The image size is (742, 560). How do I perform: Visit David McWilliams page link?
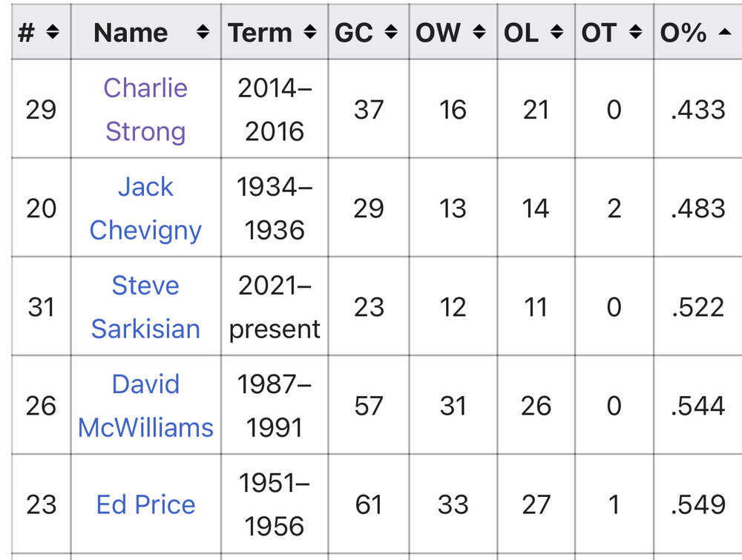tap(145, 405)
